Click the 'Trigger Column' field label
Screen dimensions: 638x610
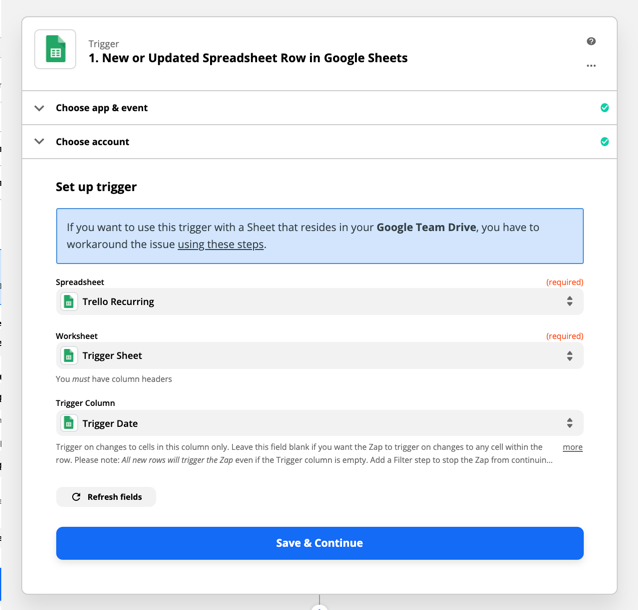[x=85, y=403]
